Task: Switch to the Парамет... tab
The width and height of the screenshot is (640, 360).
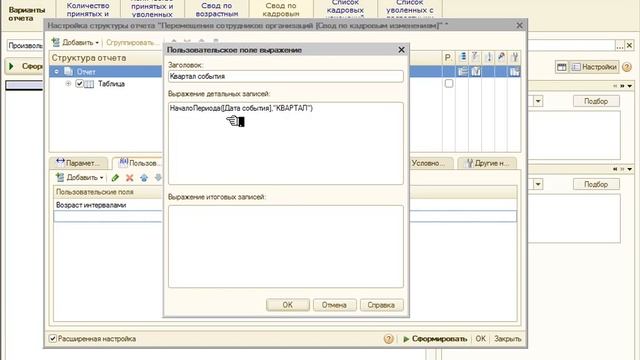Action: pyautogui.click(x=78, y=163)
